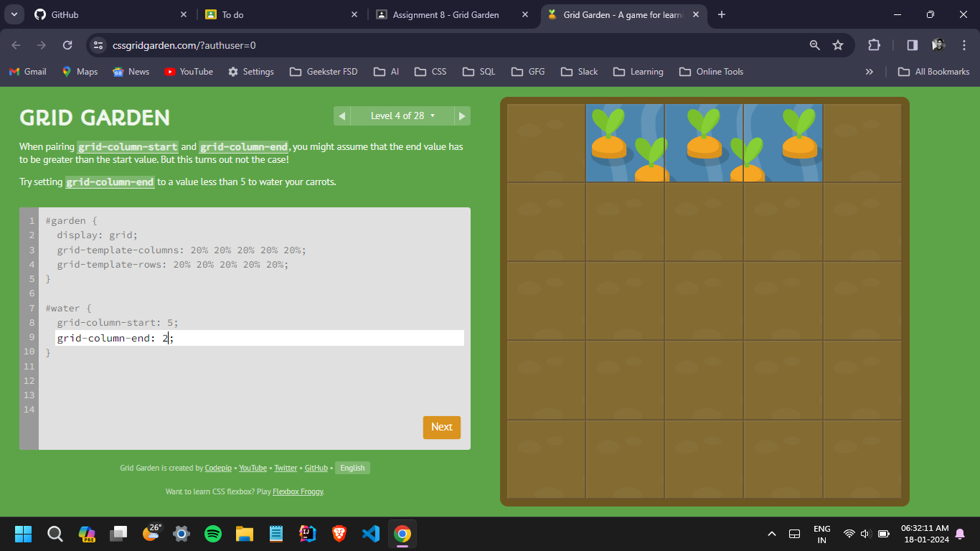Open the Flexbox Froggy link
Viewport: 980px width, 551px height.
pyautogui.click(x=298, y=491)
